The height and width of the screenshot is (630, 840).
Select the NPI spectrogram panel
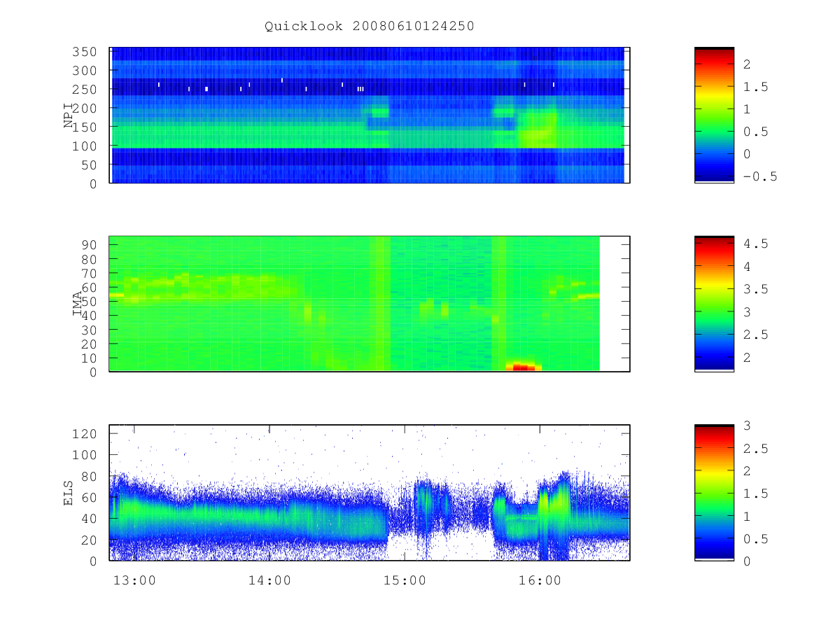click(x=370, y=115)
